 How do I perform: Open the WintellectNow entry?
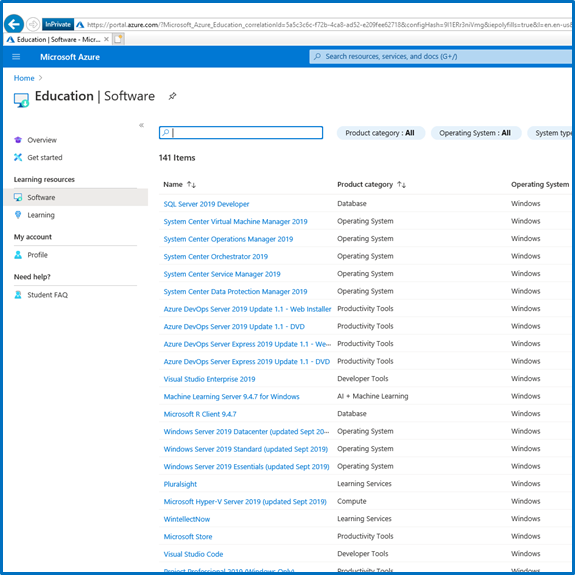click(187, 519)
